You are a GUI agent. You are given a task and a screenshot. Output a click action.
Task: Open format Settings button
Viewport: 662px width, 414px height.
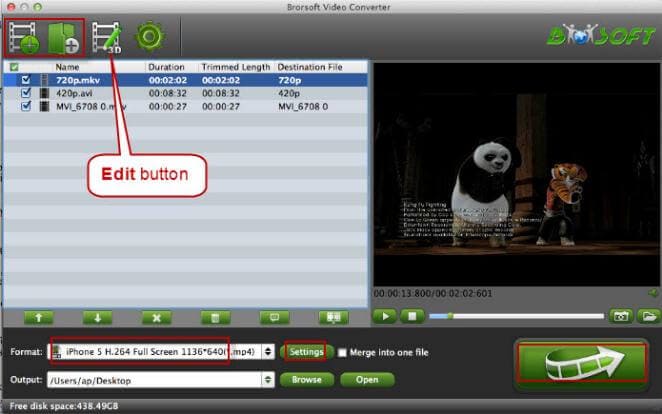(307, 352)
